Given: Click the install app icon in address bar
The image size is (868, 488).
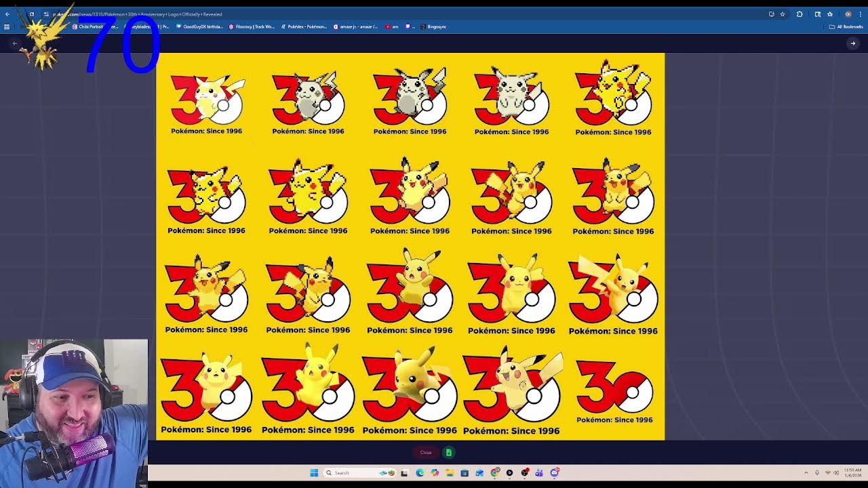Looking at the screenshot, I should click(x=772, y=14).
